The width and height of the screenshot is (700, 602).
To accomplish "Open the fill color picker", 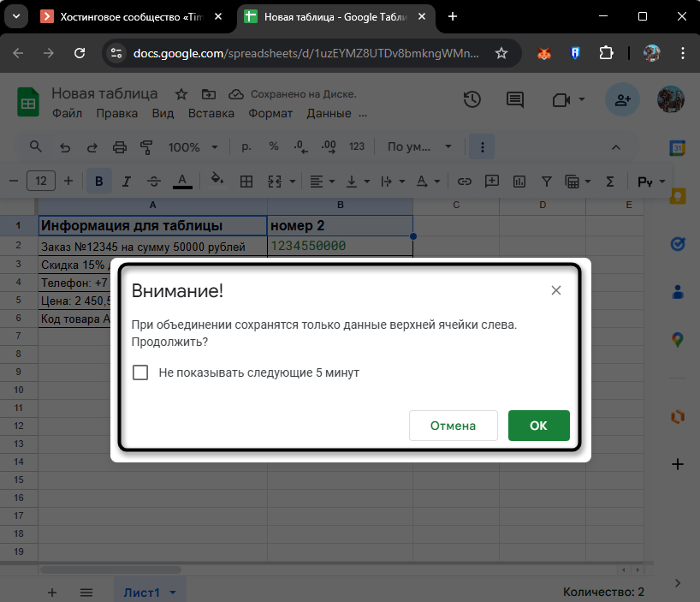I will pyautogui.click(x=217, y=182).
